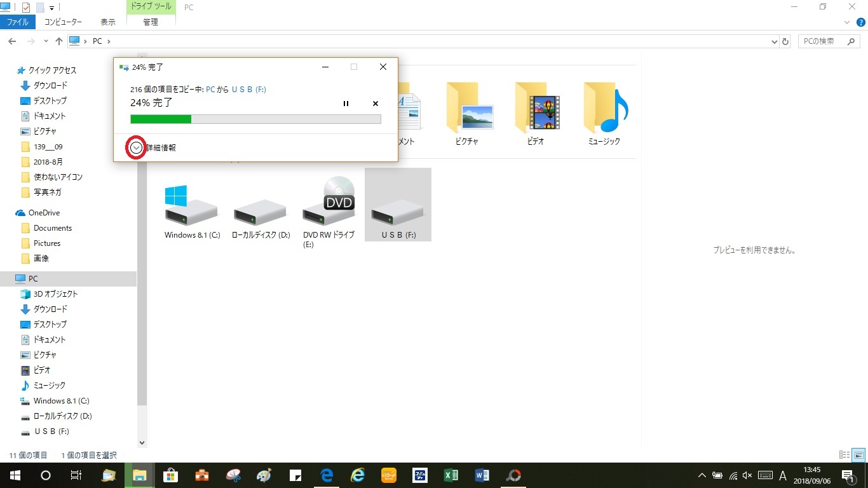Select PC node in navigation pane

(x=68, y=279)
